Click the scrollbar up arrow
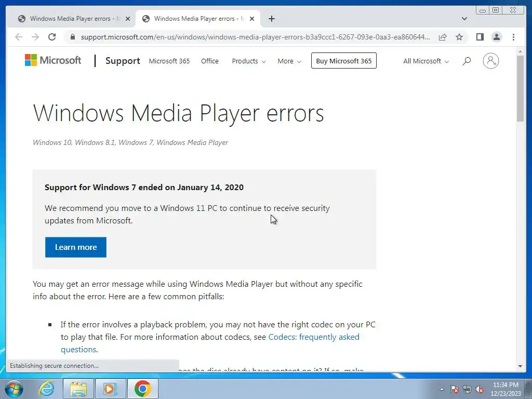This screenshot has height=399, width=532. pos(520,51)
